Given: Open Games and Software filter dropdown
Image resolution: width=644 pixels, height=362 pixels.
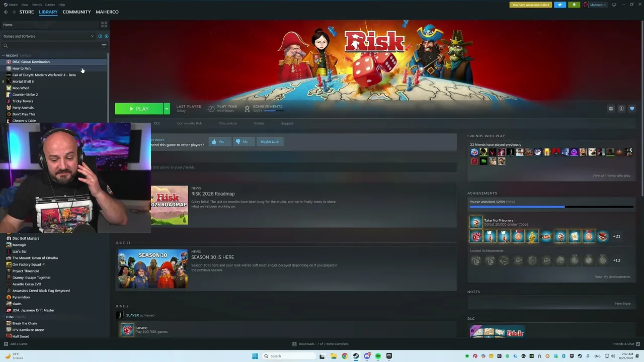Looking at the screenshot, I should (x=48, y=36).
